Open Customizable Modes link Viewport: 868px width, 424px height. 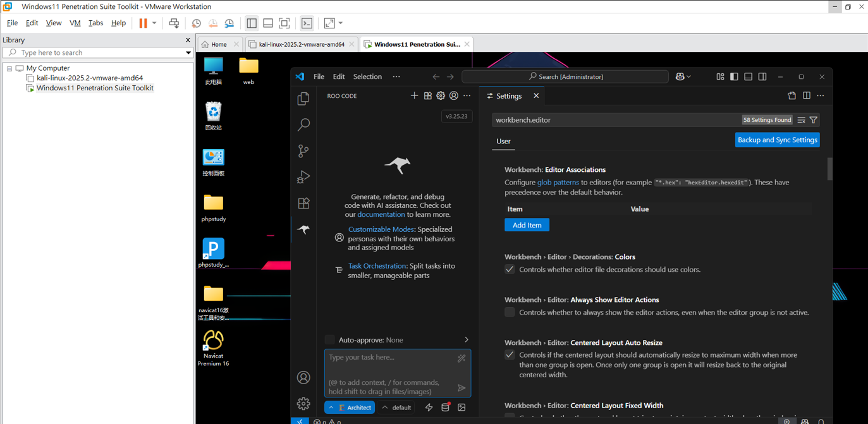[381, 229]
